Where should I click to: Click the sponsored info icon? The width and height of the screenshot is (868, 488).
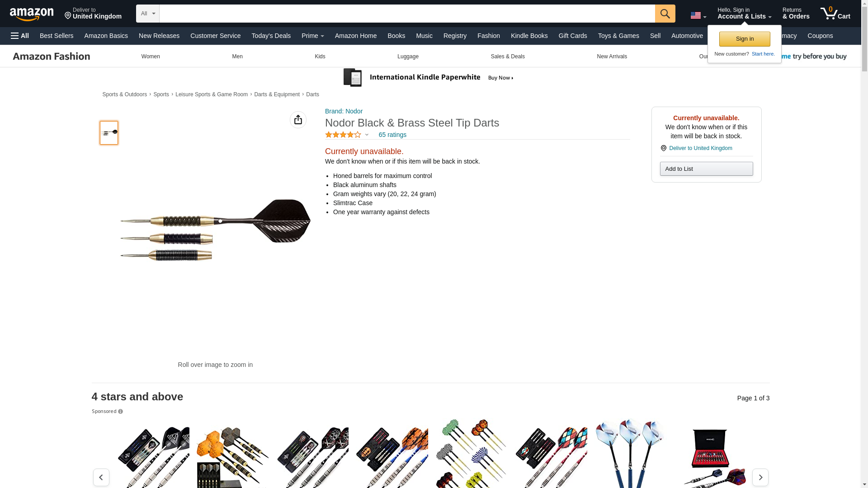pyautogui.click(x=120, y=412)
